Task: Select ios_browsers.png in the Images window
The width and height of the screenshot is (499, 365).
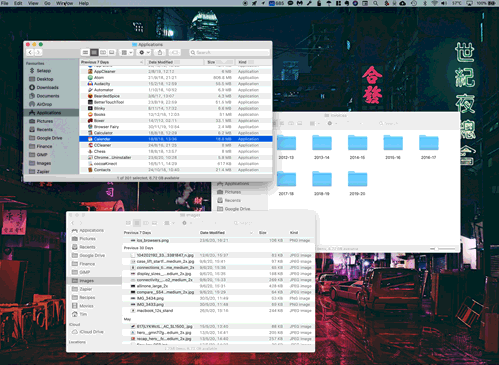Action: 218,240
